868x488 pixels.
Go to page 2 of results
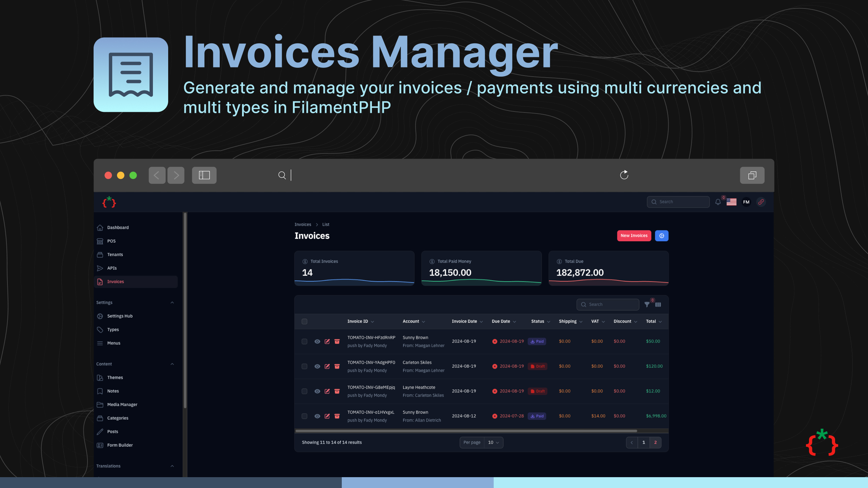(655, 442)
